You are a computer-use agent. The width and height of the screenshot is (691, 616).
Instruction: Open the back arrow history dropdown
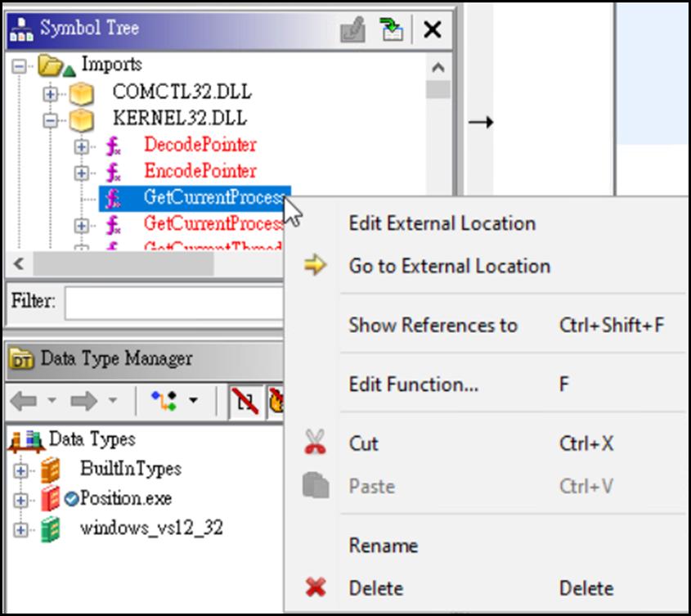click(x=52, y=400)
